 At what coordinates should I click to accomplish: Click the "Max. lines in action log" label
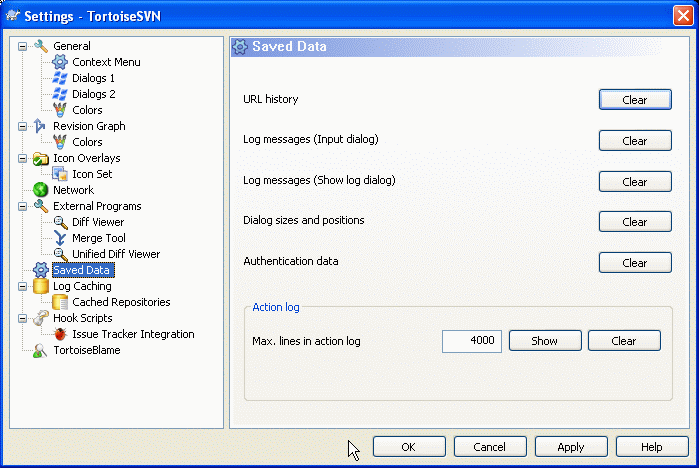pos(306,341)
